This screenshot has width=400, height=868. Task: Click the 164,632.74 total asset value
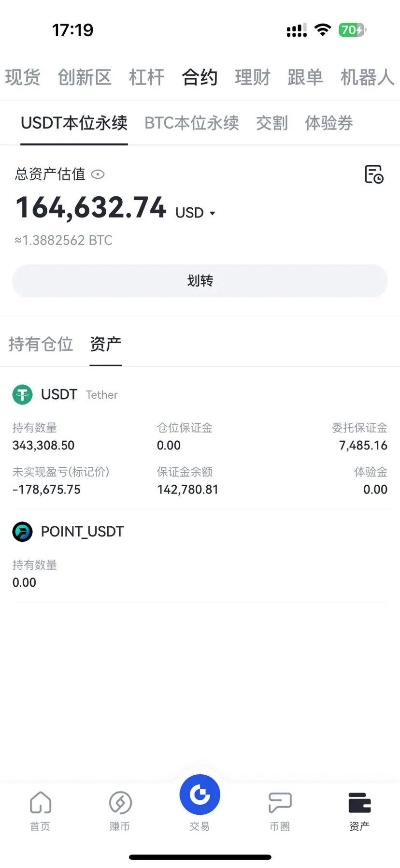91,208
